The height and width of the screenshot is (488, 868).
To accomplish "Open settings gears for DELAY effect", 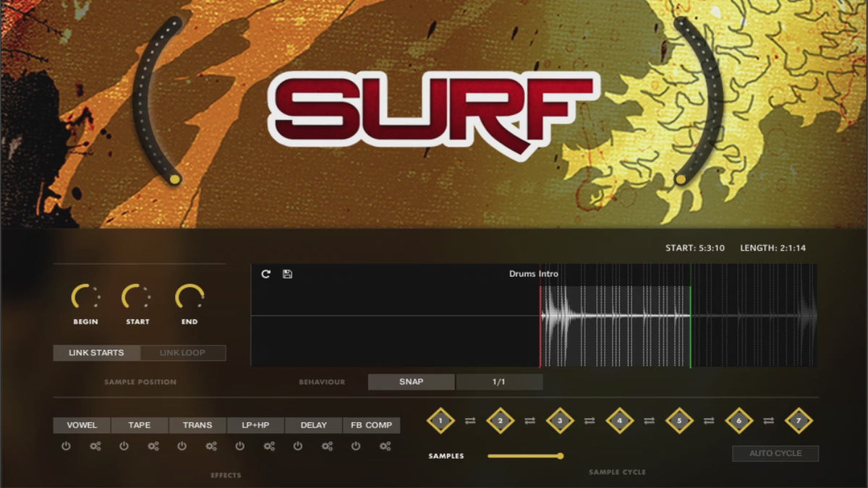I will click(327, 446).
